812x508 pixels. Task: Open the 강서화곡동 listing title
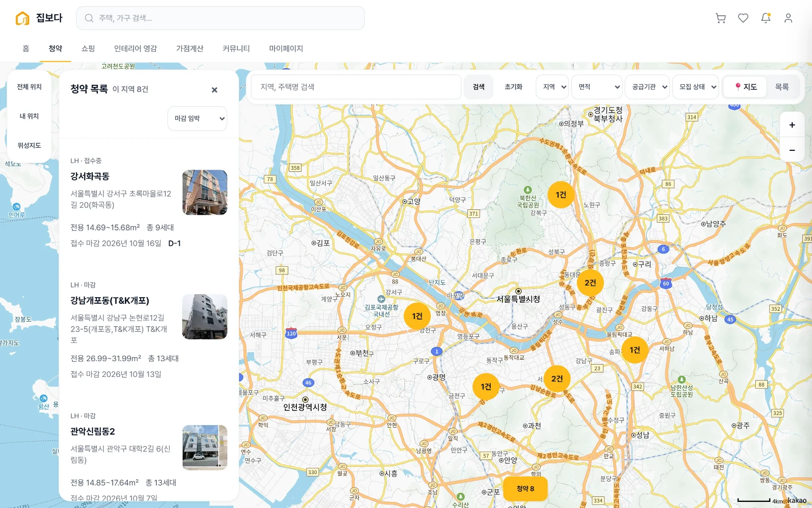(x=90, y=176)
